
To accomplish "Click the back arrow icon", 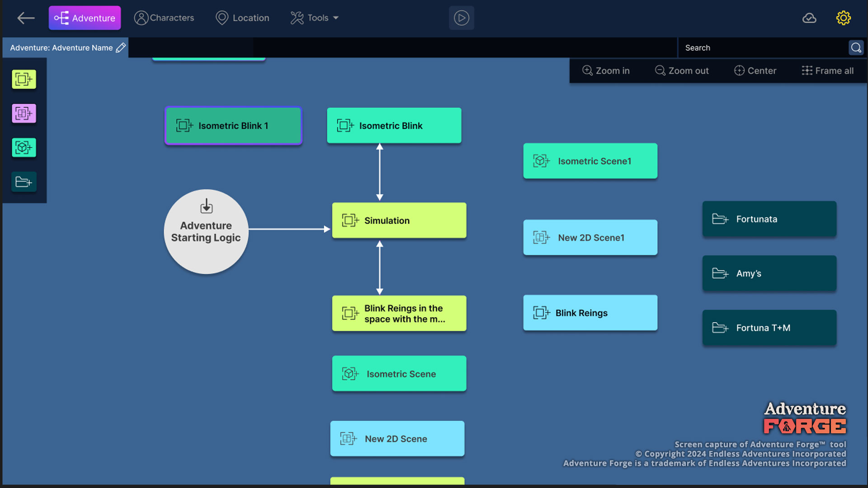I will (26, 18).
